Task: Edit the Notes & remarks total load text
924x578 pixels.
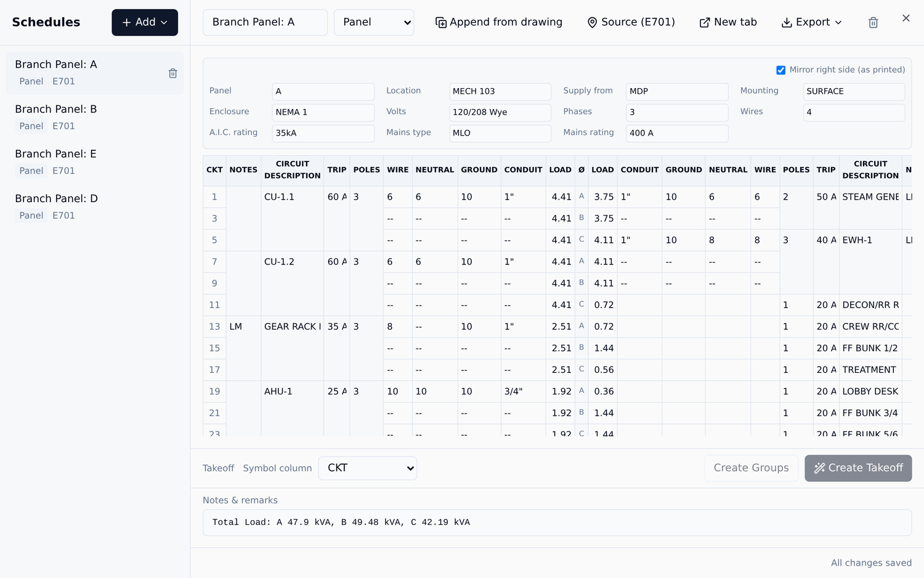Action: [x=557, y=523]
